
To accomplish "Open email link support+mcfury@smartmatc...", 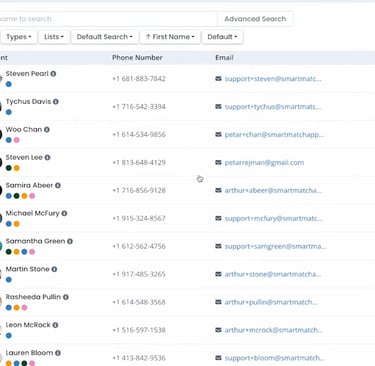I will click(273, 219).
